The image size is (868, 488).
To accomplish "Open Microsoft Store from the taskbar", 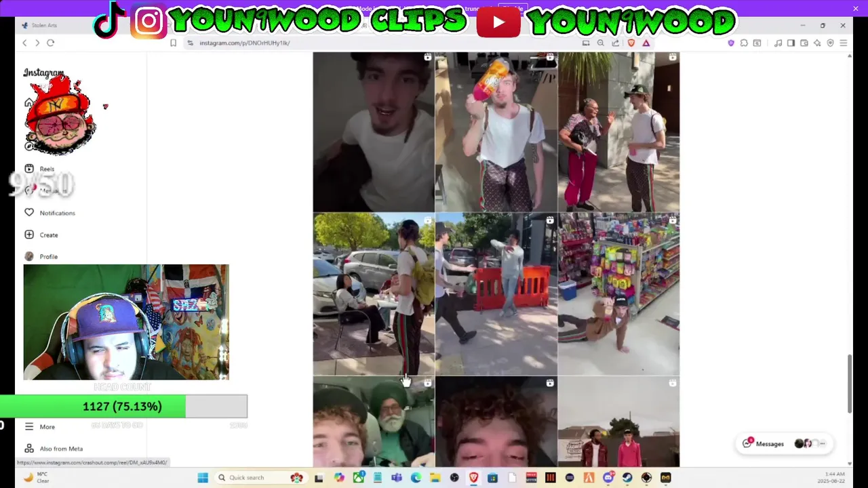I will point(492,478).
